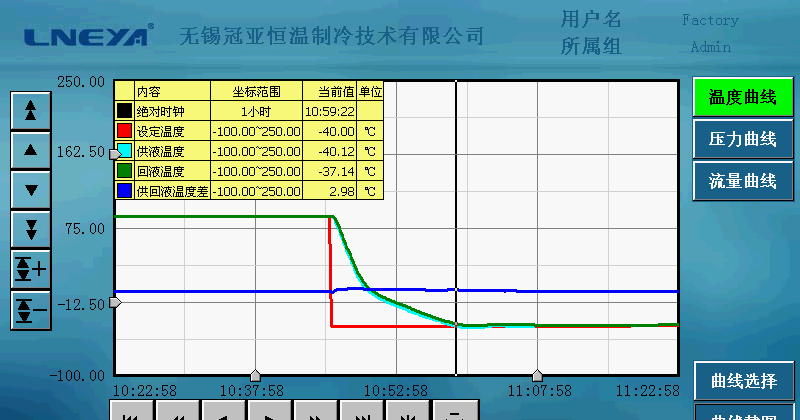
Task: Jump to the start of the timeline
Action: tap(130, 414)
